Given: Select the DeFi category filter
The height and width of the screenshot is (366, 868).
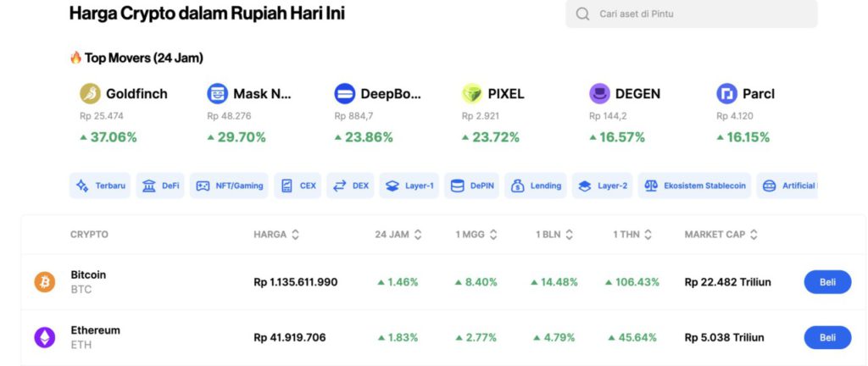Looking at the screenshot, I should pyautogui.click(x=160, y=186).
